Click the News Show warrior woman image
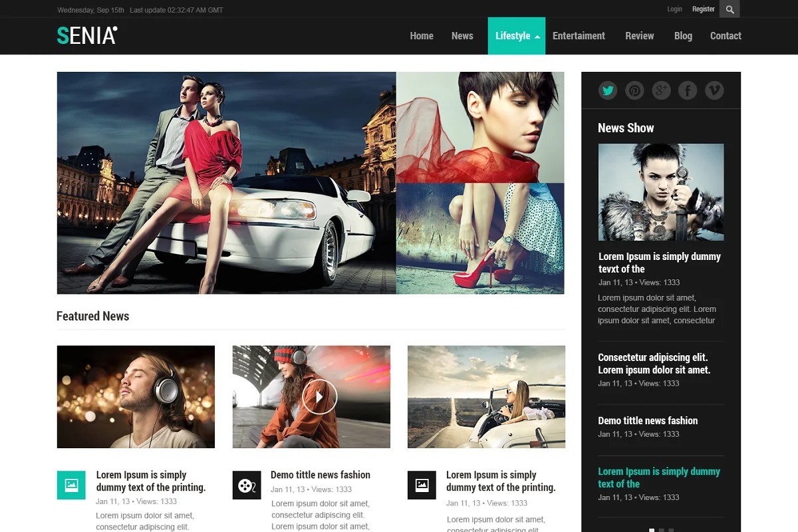 pos(661,192)
